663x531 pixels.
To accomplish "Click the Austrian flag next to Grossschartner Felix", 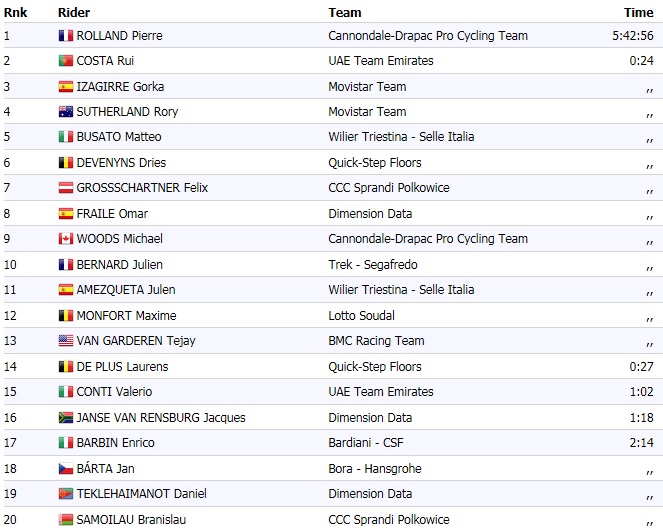I will tap(66, 188).
